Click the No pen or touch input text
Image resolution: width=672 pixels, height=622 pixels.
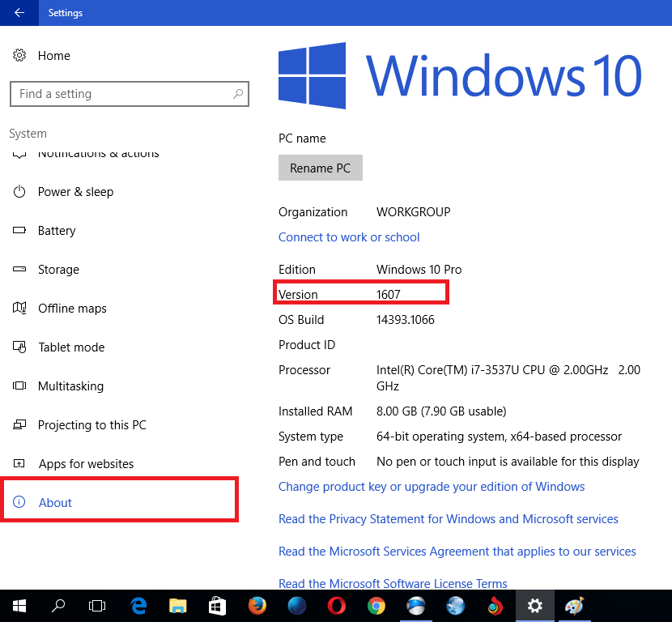click(x=508, y=462)
